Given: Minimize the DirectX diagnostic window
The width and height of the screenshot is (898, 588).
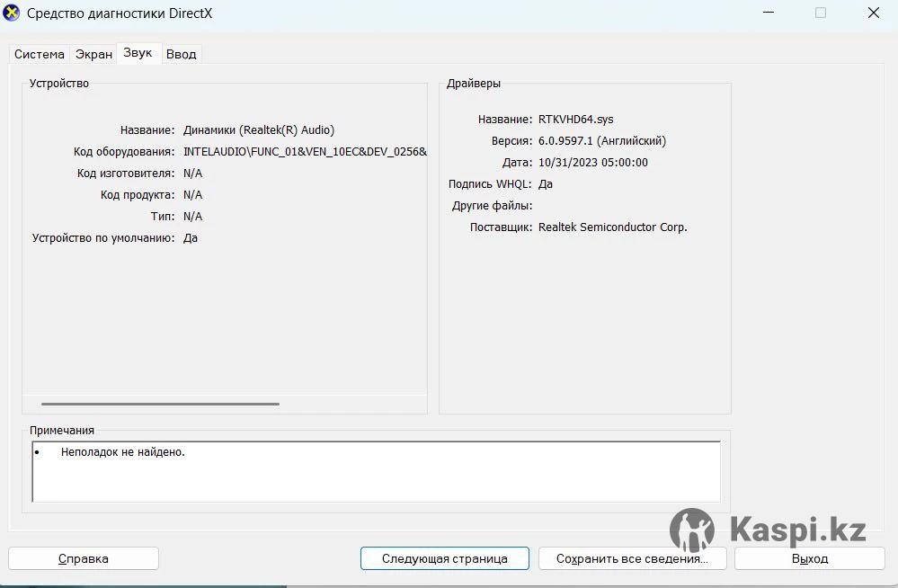Looking at the screenshot, I should [x=769, y=13].
